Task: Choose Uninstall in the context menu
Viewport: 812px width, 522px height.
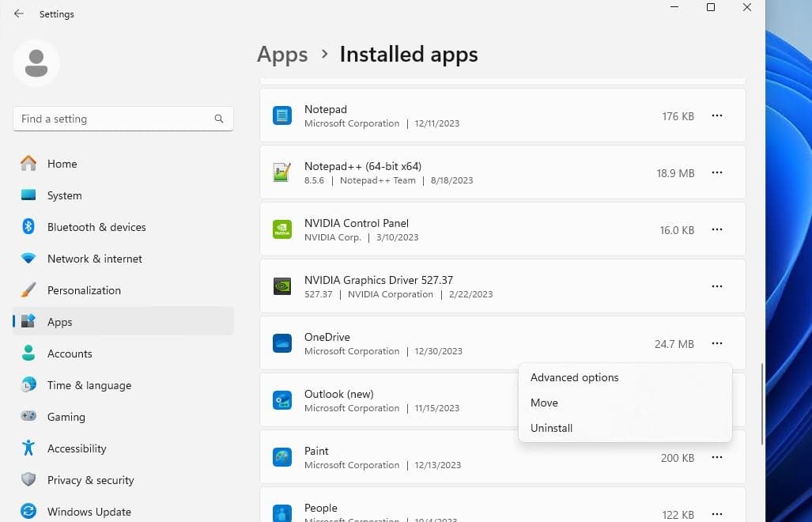Action: click(625, 428)
